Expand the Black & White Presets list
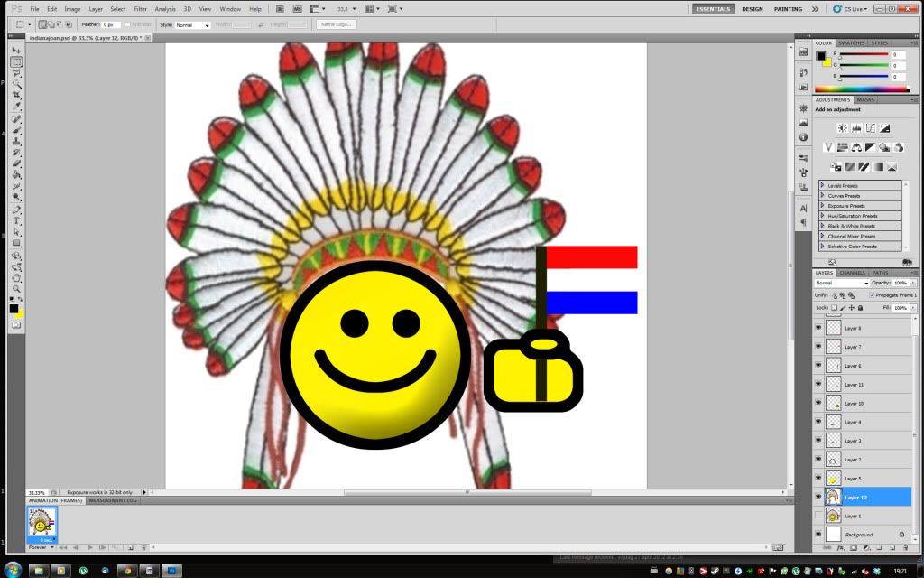 pyautogui.click(x=823, y=225)
